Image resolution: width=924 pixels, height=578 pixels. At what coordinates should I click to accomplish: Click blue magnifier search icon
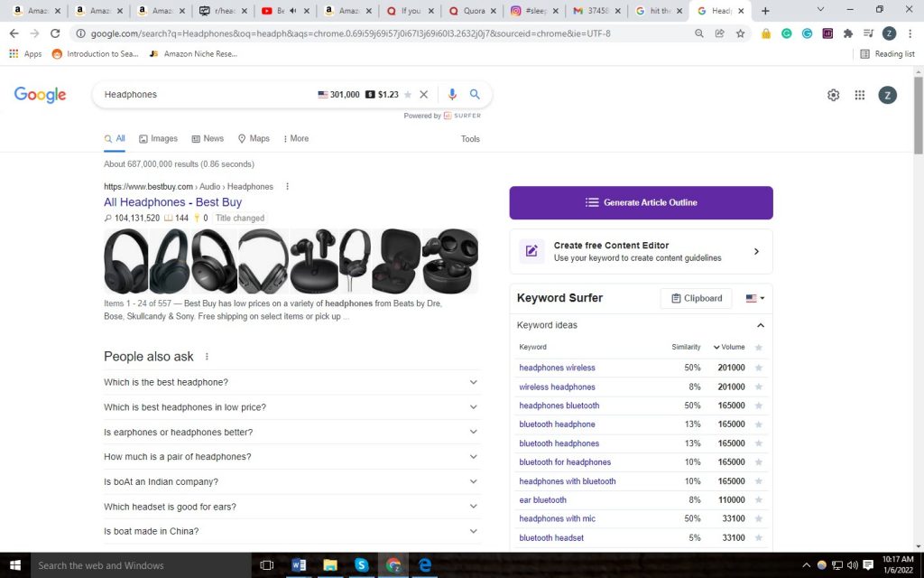[x=475, y=94]
